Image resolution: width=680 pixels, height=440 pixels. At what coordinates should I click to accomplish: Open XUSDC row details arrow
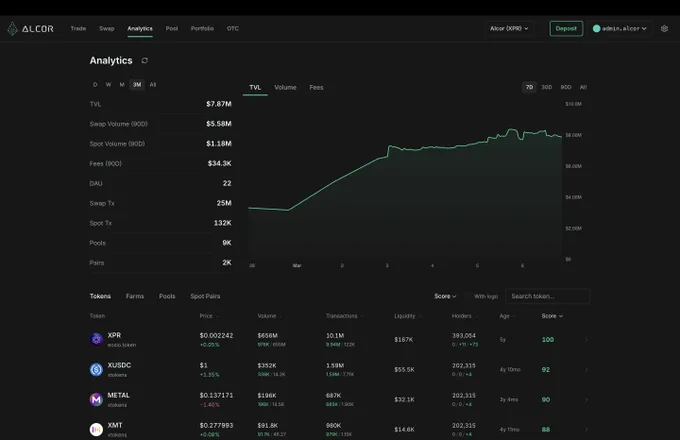(586, 370)
